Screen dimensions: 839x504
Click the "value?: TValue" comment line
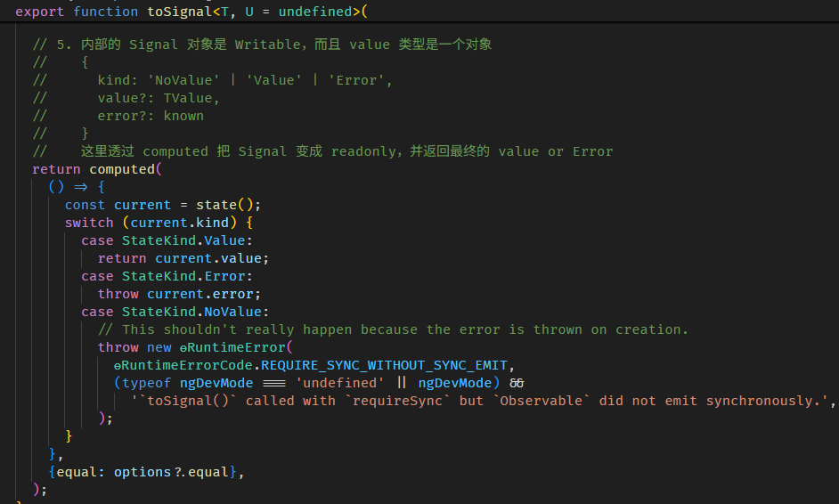(x=159, y=98)
